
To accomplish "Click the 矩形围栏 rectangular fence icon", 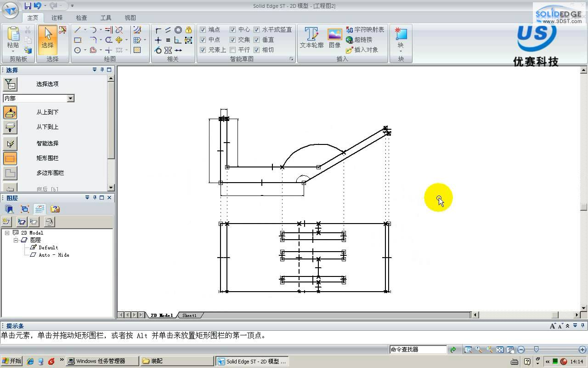I will click(x=10, y=158).
